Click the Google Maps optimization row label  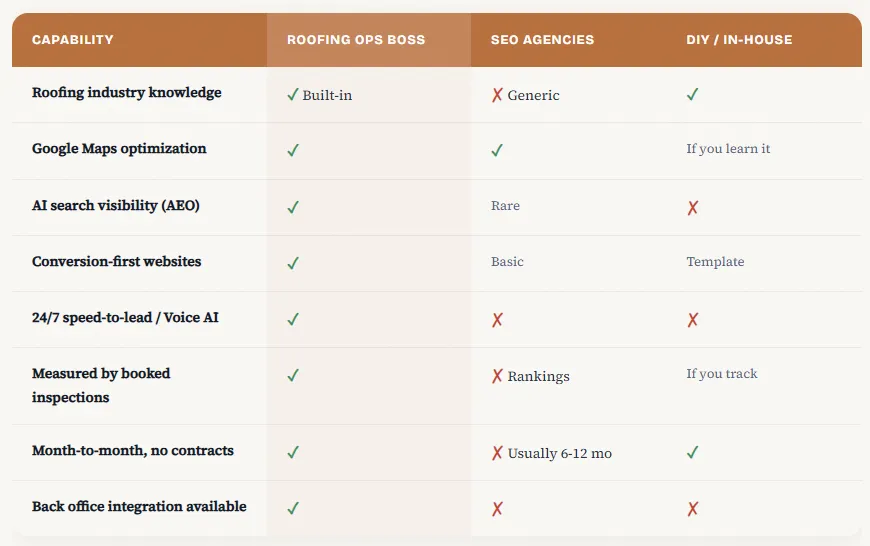point(119,148)
